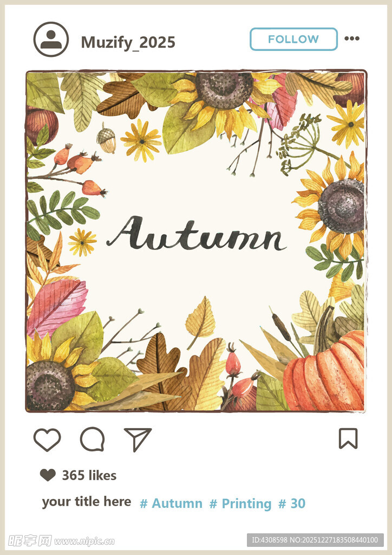Open the Muzify_2025 username profile

(x=128, y=43)
